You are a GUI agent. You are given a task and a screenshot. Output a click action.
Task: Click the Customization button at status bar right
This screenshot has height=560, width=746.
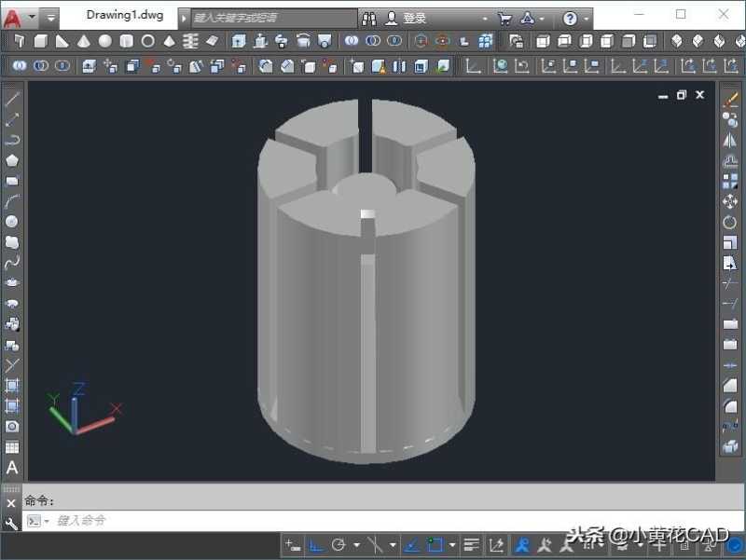tap(735, 545)
